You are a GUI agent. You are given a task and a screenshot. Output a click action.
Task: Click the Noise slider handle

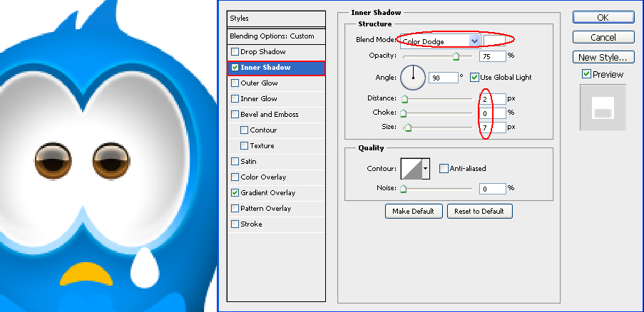coord(404,189)
